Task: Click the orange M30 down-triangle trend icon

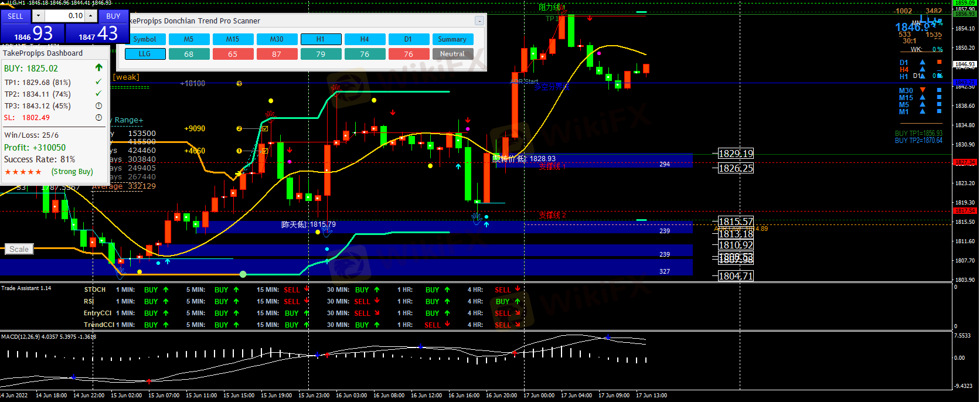Action: tap(923, 90)
